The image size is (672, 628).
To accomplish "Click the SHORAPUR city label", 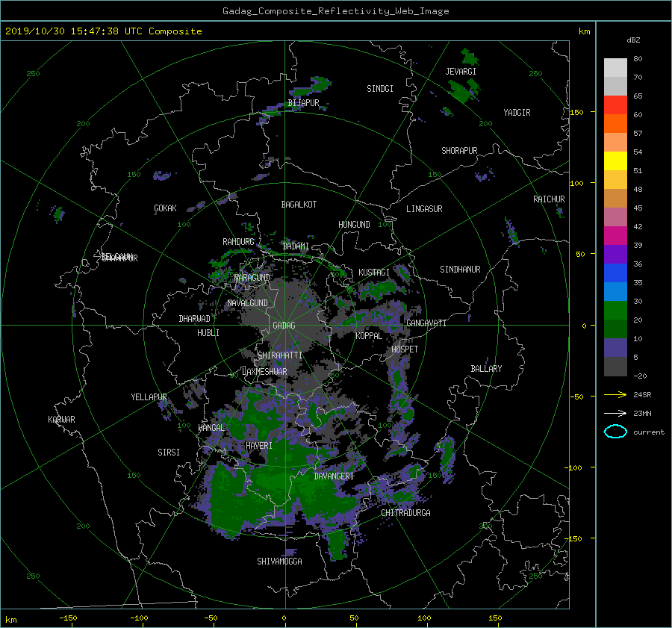I will [x=459, y=151].
